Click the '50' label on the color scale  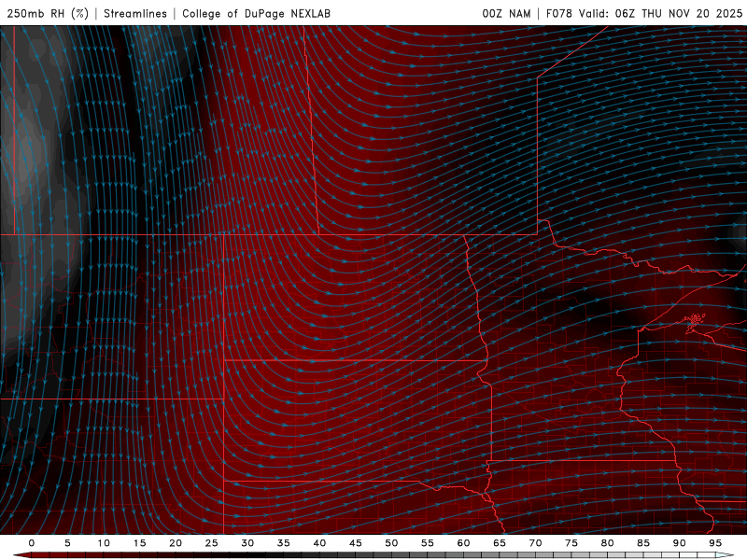391,543
